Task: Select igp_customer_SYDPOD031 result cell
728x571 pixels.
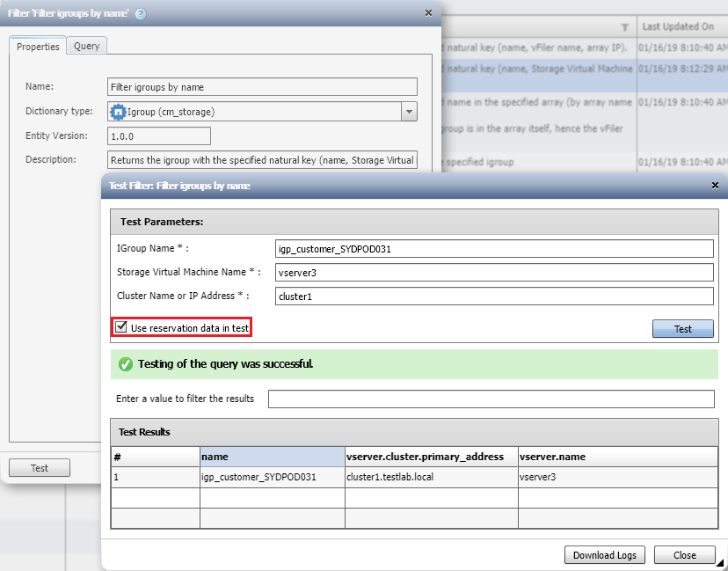Action: 272,477
